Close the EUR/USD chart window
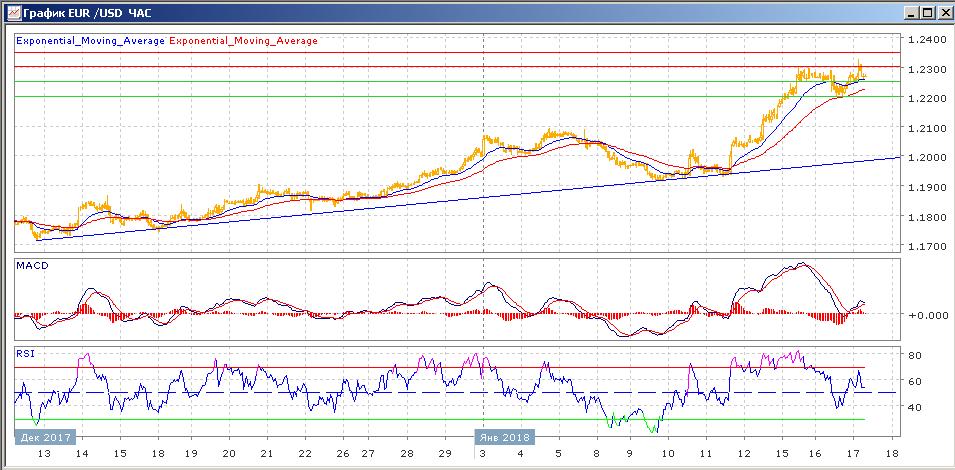The height and width of the screenshot is (470, 955). [x=943, y=12]
